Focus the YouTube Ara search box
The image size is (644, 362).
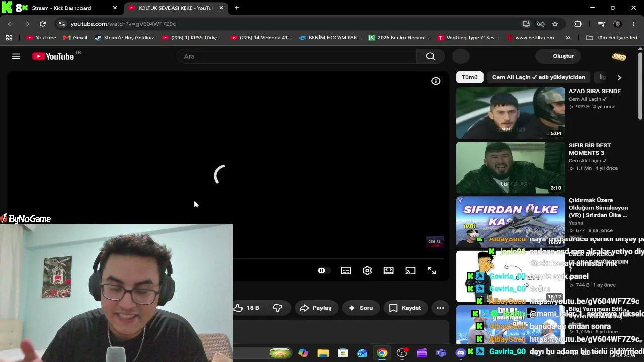[297, 56]
